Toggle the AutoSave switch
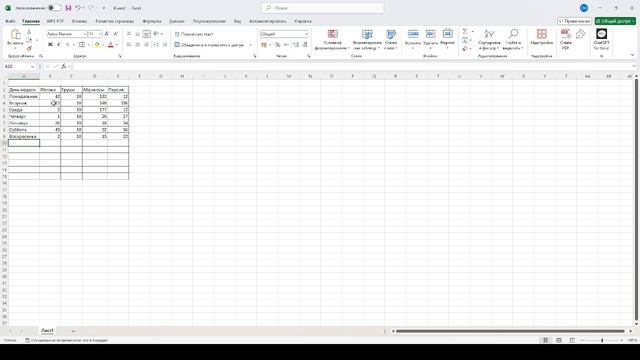This screenshot has height=360, width=640. click(54, 8)
